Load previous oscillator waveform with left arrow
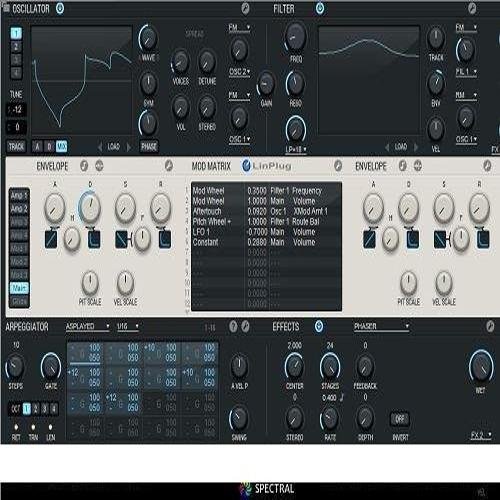 [x=100, y=147]
